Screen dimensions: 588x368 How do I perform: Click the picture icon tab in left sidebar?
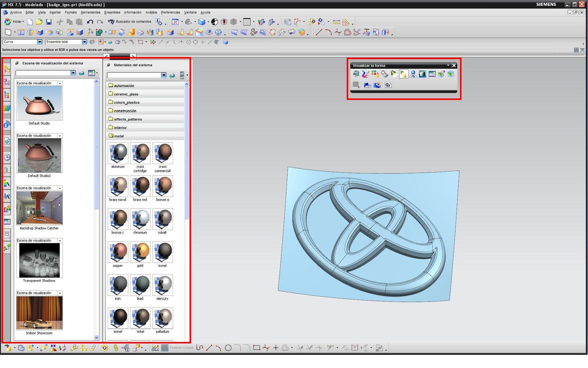(7, 222)
